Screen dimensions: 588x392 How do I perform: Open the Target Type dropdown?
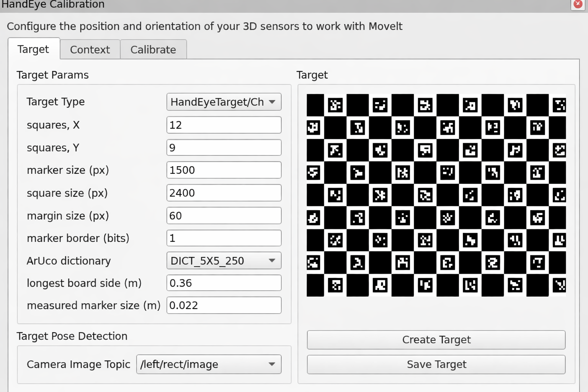tap(224, 102)
